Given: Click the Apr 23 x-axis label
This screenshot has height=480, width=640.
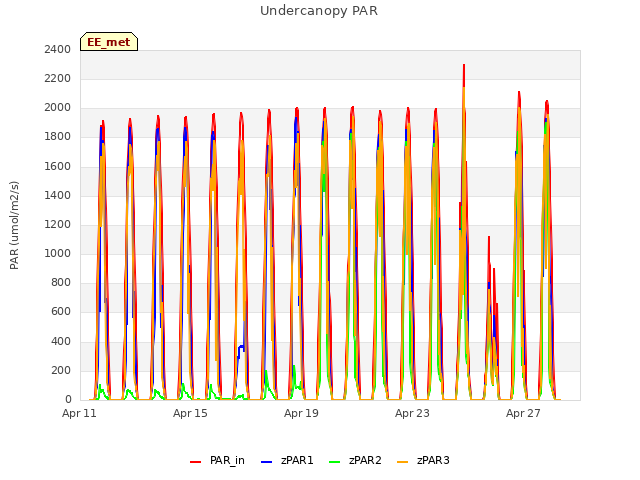Looking at the screenshot, I should coord(412,413).
